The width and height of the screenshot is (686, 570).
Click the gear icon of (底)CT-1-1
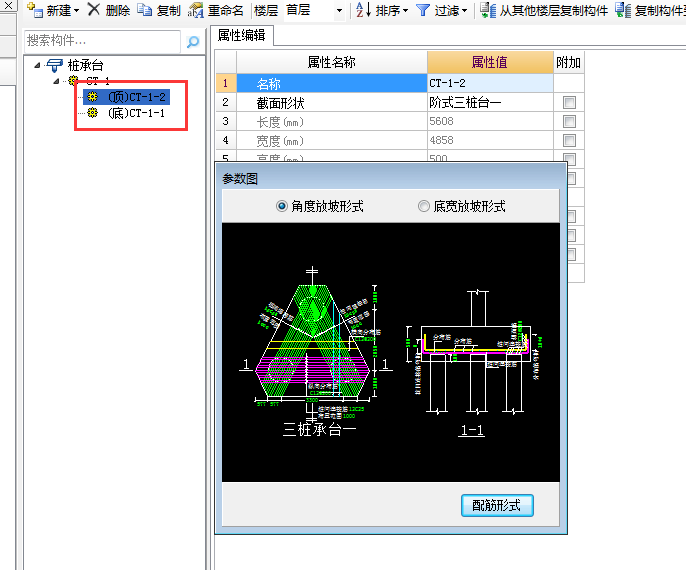tap(92, 113)
